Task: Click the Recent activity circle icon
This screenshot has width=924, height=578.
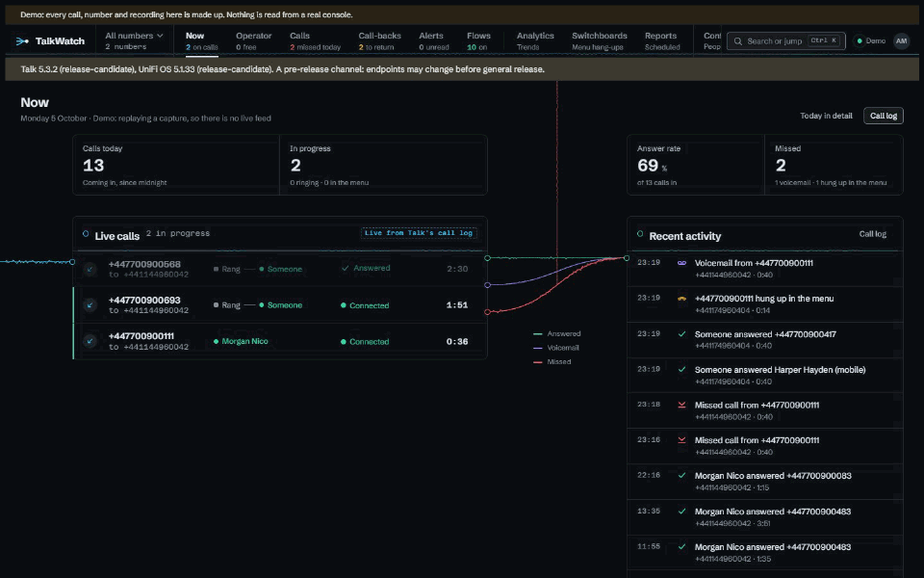Action: (x=640, y=234)
